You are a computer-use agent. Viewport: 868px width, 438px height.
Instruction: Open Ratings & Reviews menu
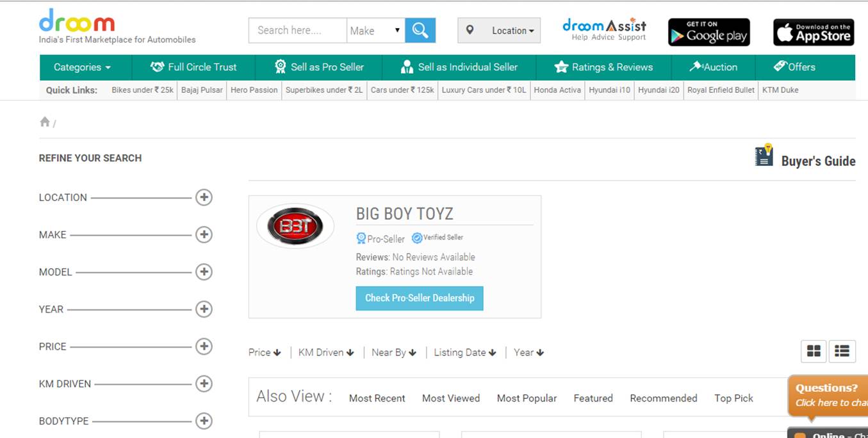pos(604,67)
